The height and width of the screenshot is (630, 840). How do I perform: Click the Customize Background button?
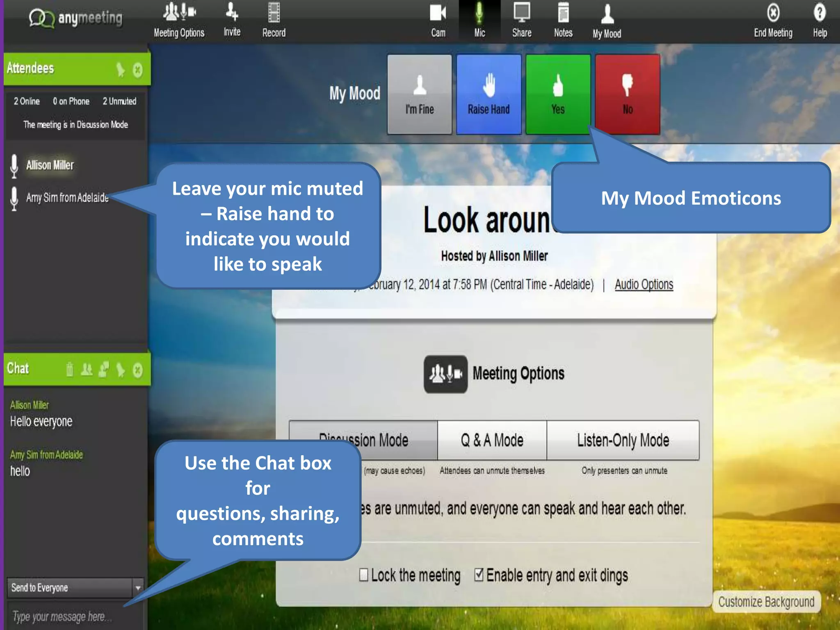[766, 602]
